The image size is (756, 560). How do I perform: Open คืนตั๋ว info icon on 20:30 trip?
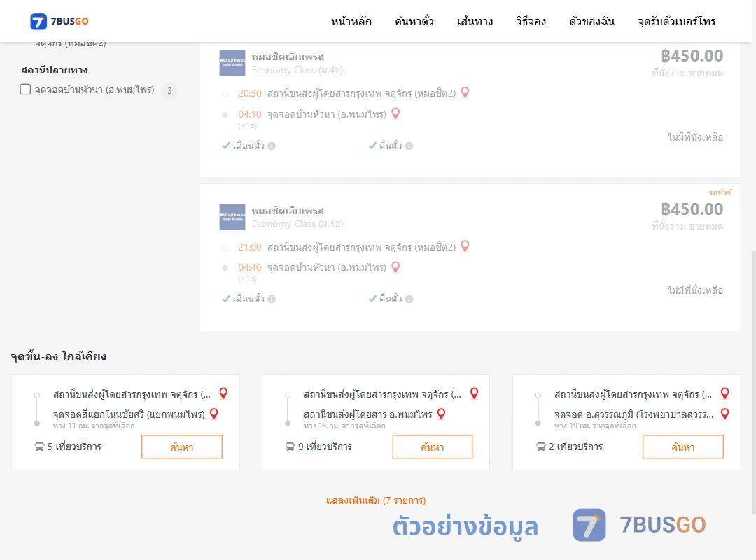point(409,146)
